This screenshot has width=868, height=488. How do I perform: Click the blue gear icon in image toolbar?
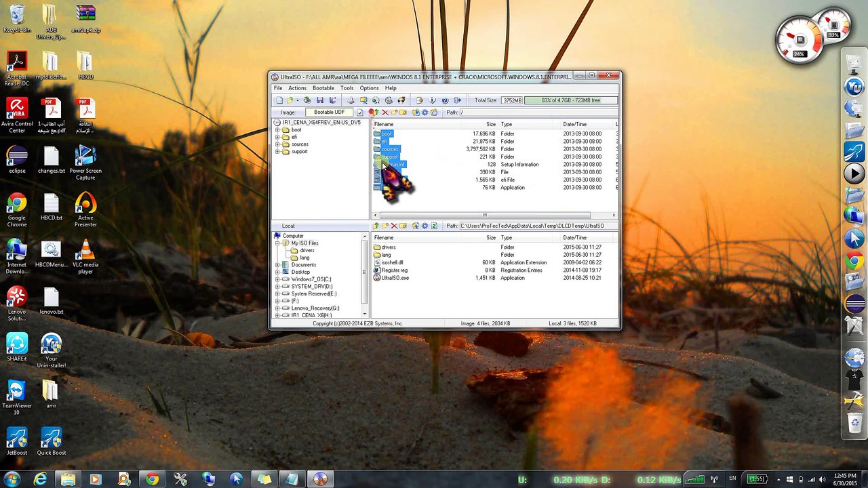tap(425, 113)
